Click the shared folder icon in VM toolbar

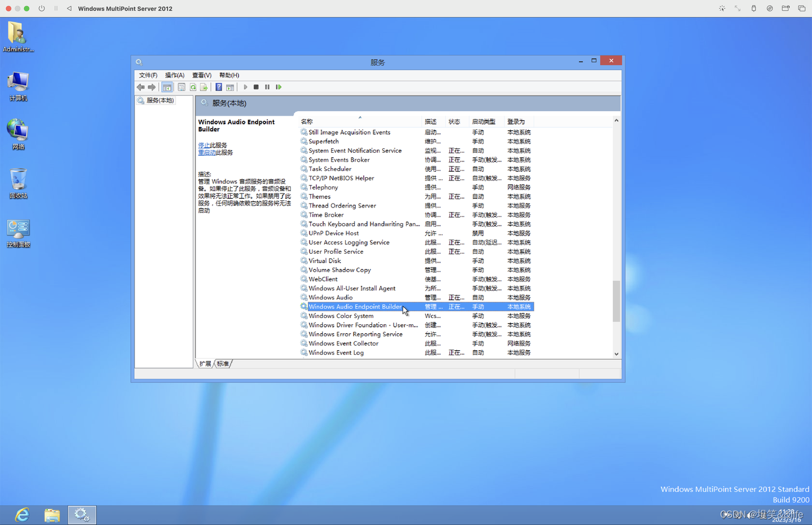(785, 8)
